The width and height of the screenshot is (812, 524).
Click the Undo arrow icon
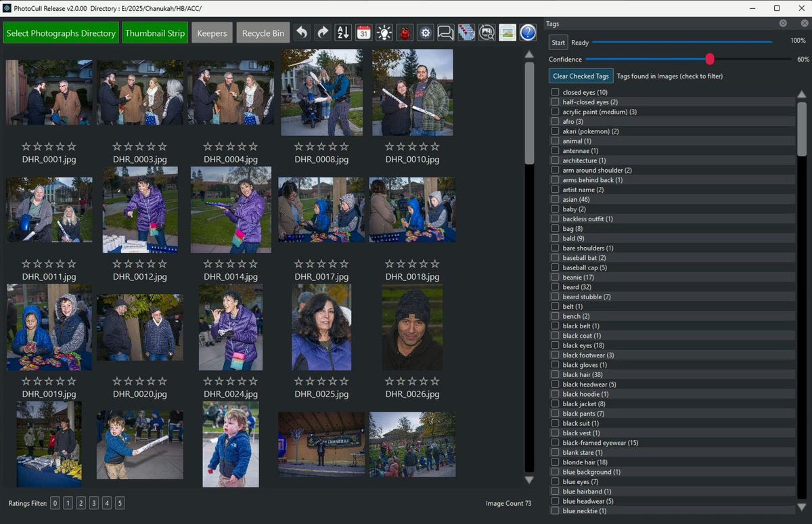(302, 32)
